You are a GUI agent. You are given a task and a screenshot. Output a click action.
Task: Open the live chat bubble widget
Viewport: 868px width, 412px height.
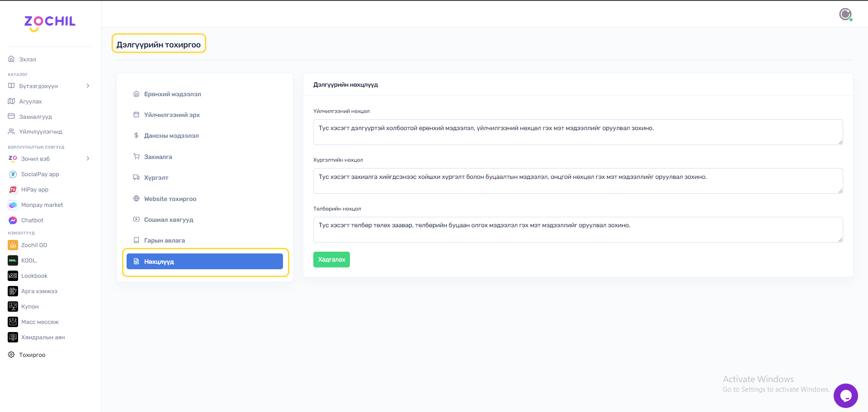click(x=845, y=396)
